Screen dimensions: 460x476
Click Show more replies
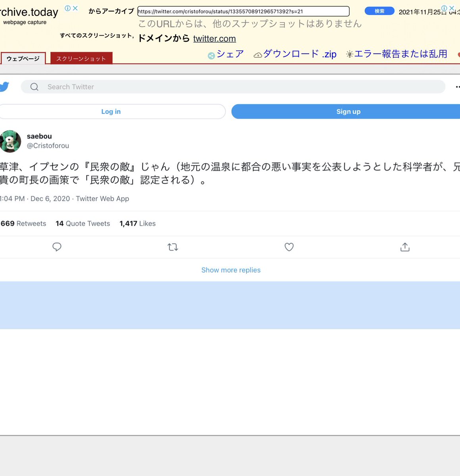(x=231, y=270)
